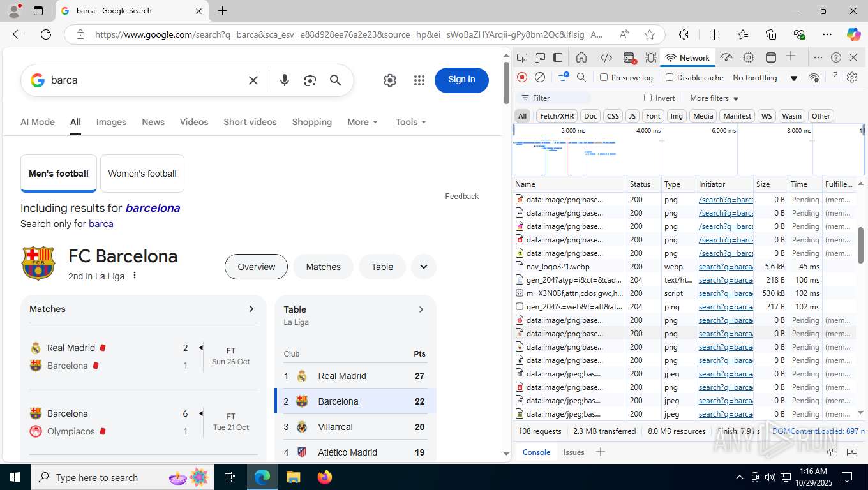Open DevTools Welcome home tab
The height and width of the screenshot is (490, 868).
[x=581, y=57]
